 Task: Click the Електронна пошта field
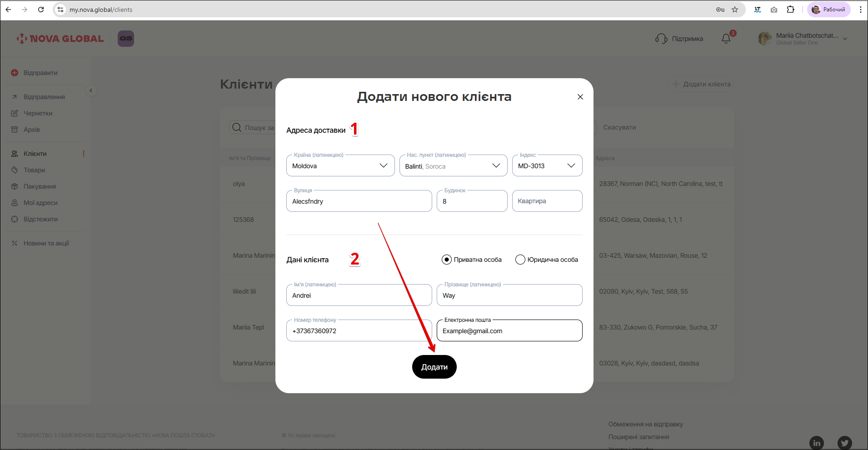(509, 330)
